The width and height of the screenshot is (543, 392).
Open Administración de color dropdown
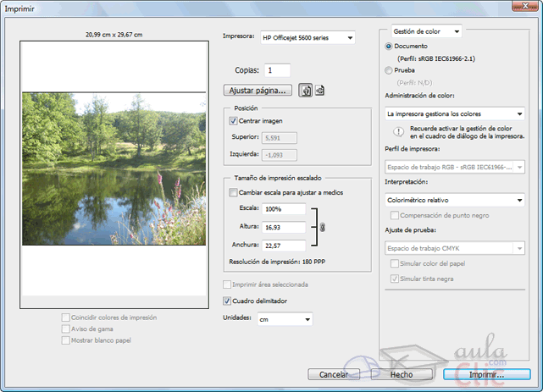point(455,113)
